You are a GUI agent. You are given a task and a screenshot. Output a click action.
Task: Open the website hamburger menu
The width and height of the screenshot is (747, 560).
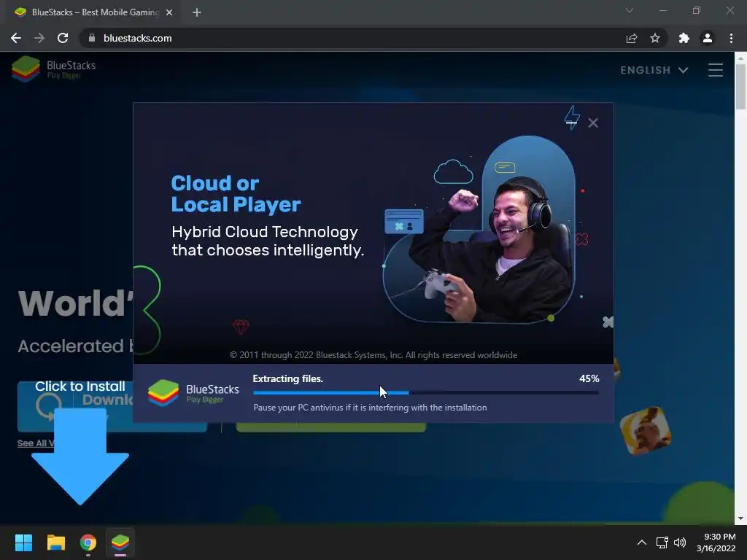(x=715, y=70)
